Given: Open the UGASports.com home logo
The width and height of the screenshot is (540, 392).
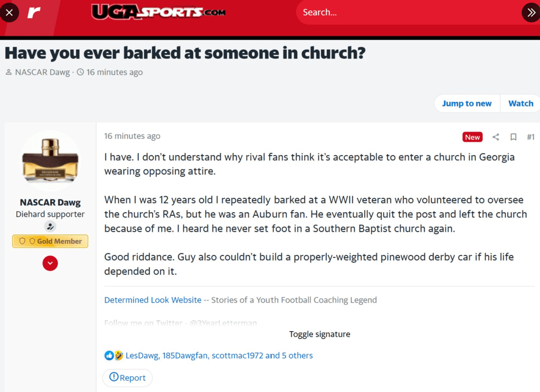Looking at the screenshot, I should (x=158, y=12).
